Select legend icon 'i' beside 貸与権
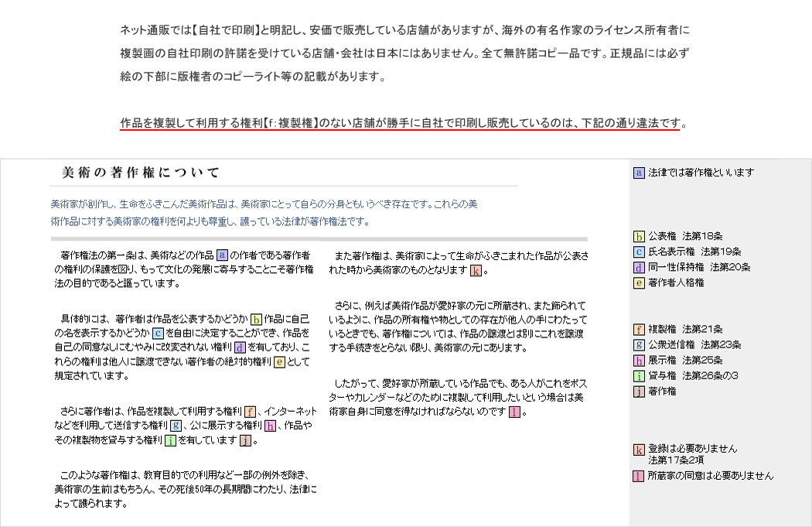The width and height of the screenshot is (812, 527). tap(639, 376)
